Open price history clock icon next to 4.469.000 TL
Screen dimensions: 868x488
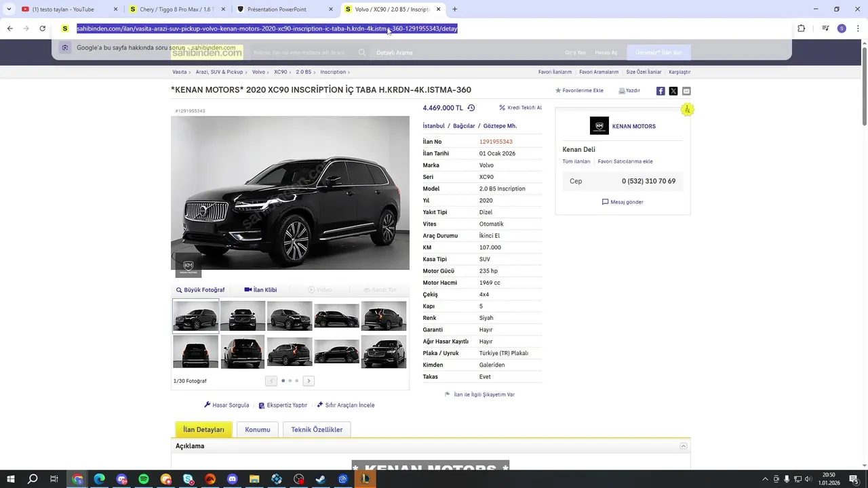471,108
